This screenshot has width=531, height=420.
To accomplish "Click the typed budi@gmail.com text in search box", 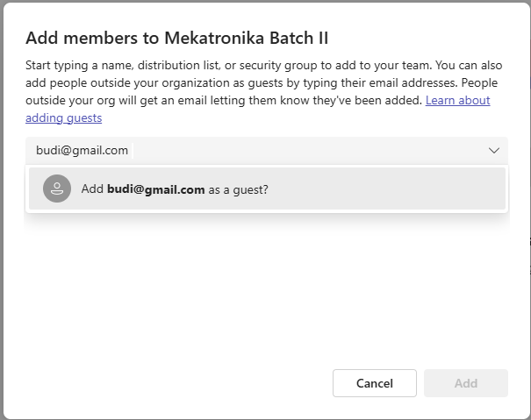I will (82, 151).
